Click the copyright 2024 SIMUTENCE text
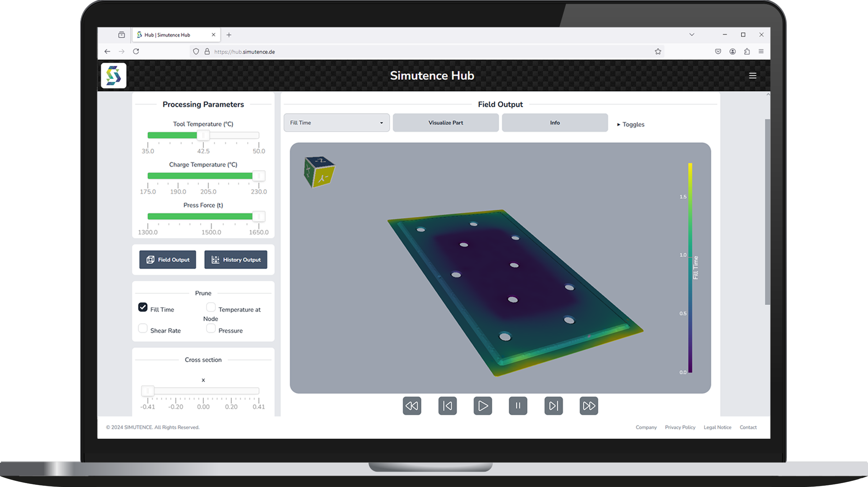 click(153, 427)
